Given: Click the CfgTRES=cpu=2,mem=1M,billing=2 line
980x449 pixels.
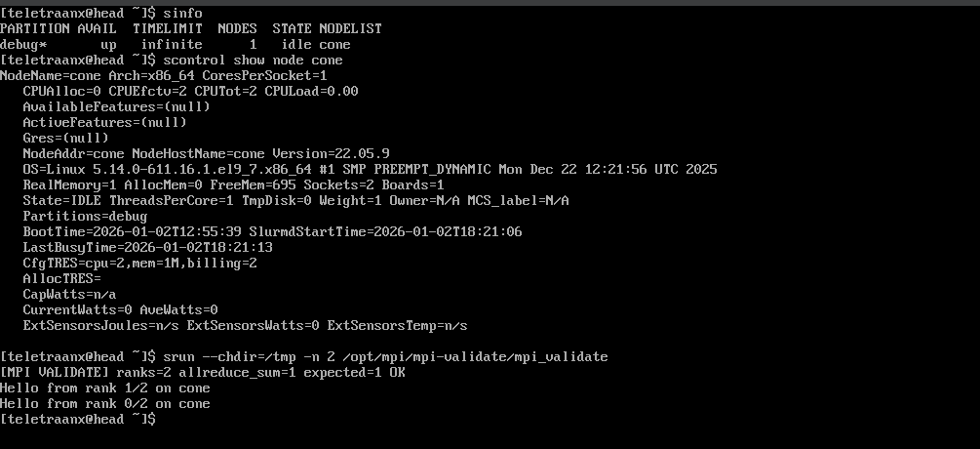Looking at the screenshot, I should click(x=139, y=263).
